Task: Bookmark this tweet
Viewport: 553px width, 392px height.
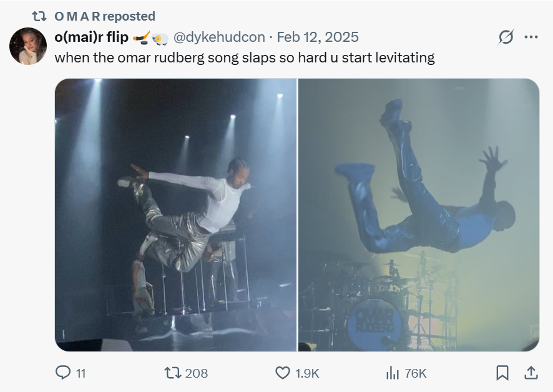Action: [502, 373]
